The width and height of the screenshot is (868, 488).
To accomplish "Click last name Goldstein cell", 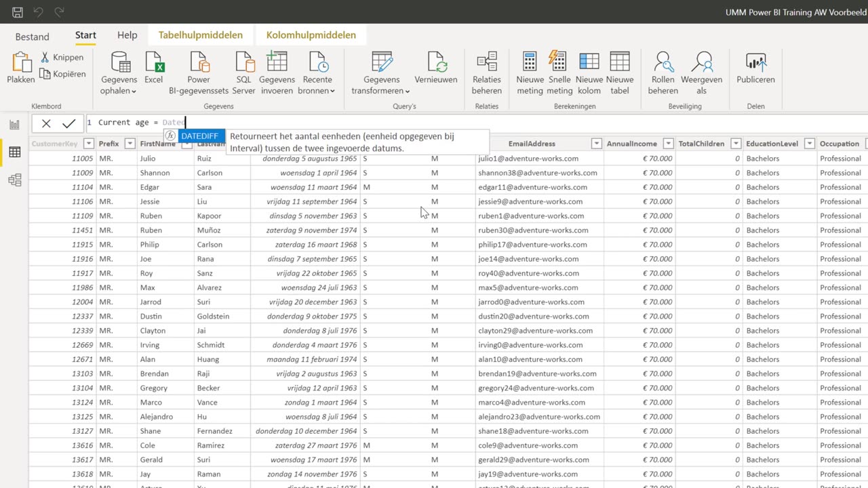I will coord(213,316).
